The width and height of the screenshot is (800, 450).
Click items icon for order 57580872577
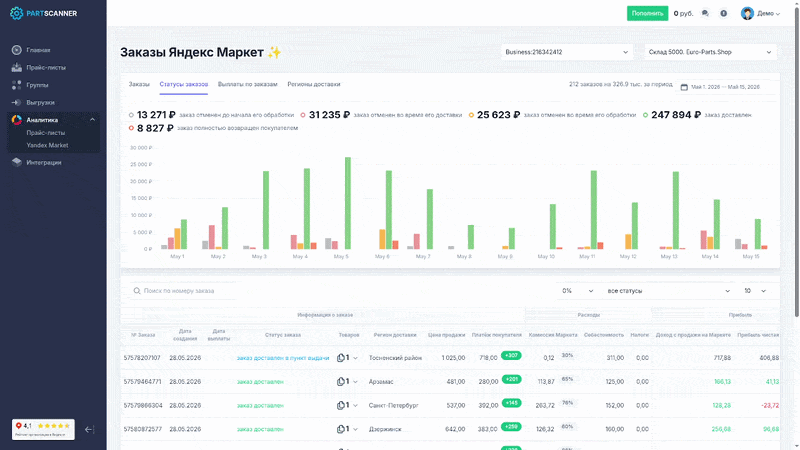[x=341, y=429]
